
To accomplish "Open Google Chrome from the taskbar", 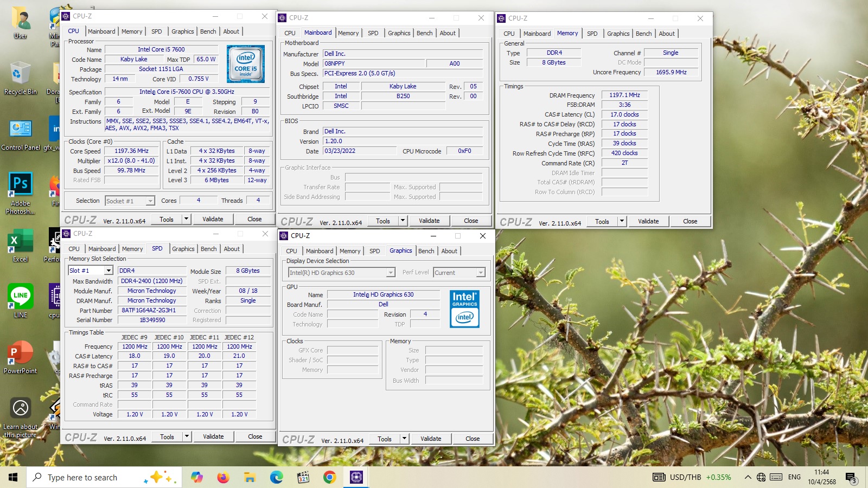I will (x=329, y=477).
